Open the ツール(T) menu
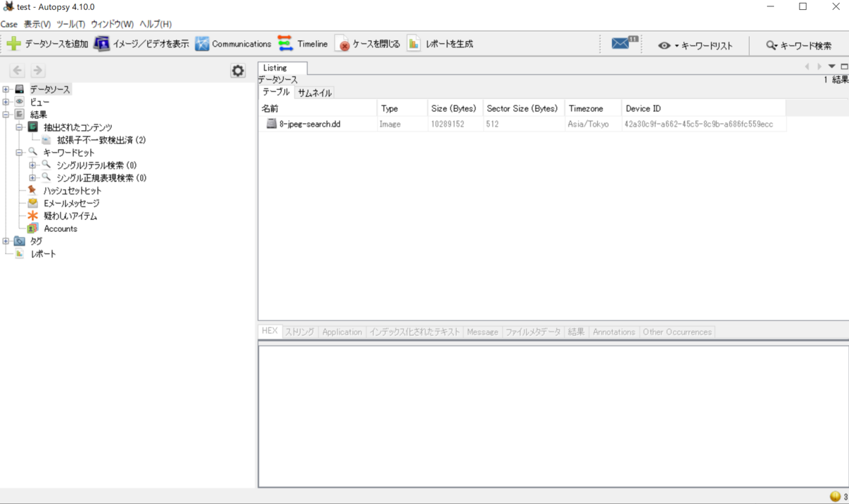 pos(71,24)
